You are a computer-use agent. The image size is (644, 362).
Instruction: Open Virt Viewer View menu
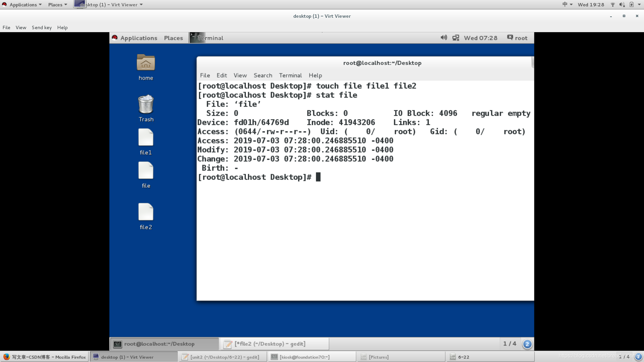[21, 27]
